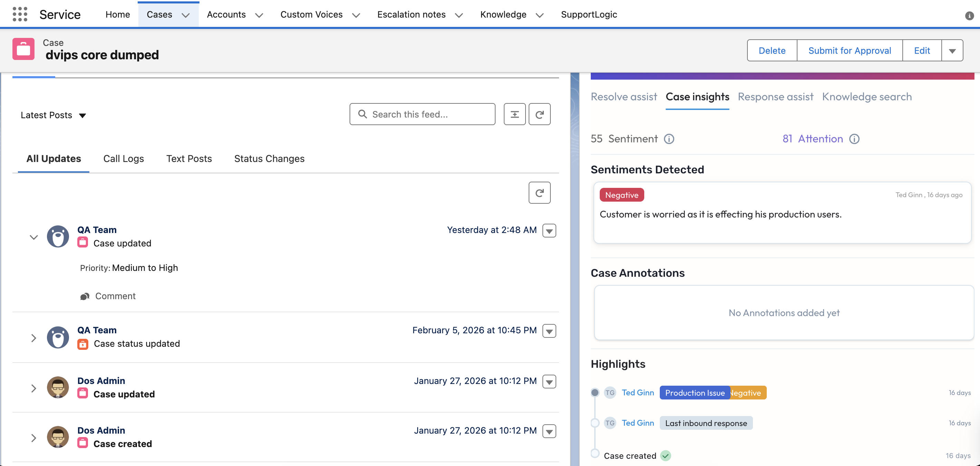
Task: Click the feed refresh icon beside search
Action: click(x=539, y=114)
